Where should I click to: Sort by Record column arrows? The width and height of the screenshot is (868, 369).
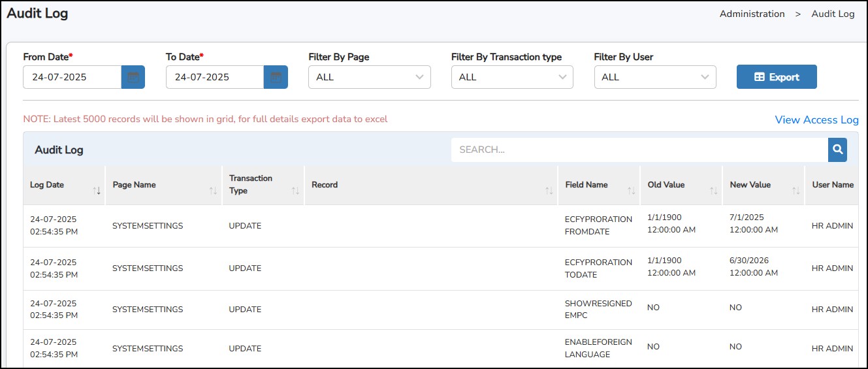tap(549, 191)
